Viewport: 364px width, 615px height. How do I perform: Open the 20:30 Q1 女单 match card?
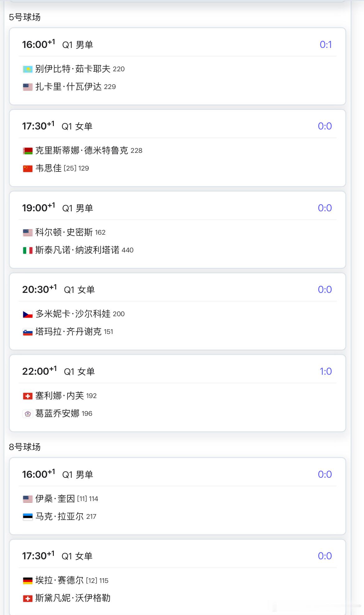177,312
